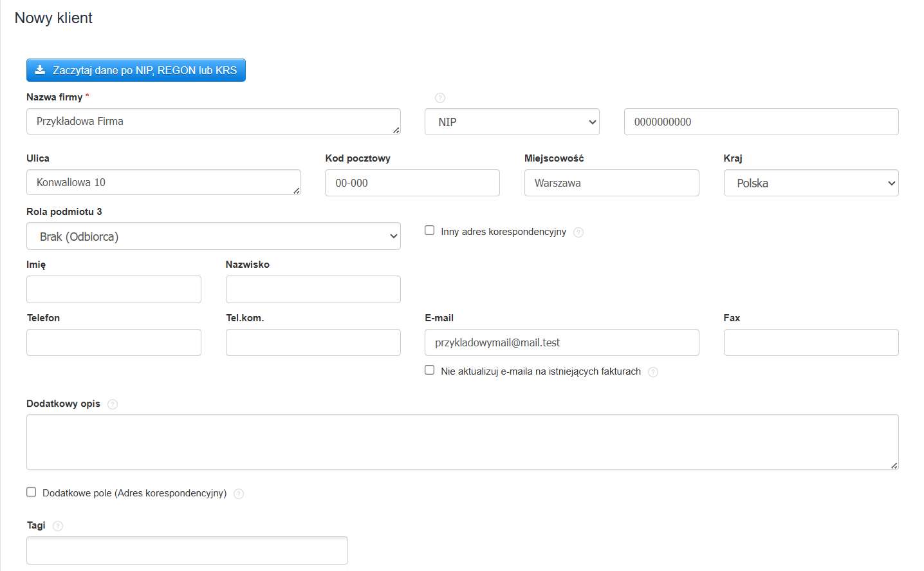Click resize handle of Dodatkowy opis textarea
This screenshot has width=924, height=571.
tap(894, 465)
